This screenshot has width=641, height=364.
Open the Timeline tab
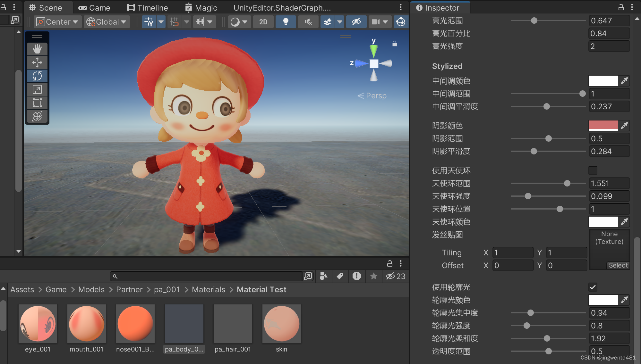coord(148,8)
